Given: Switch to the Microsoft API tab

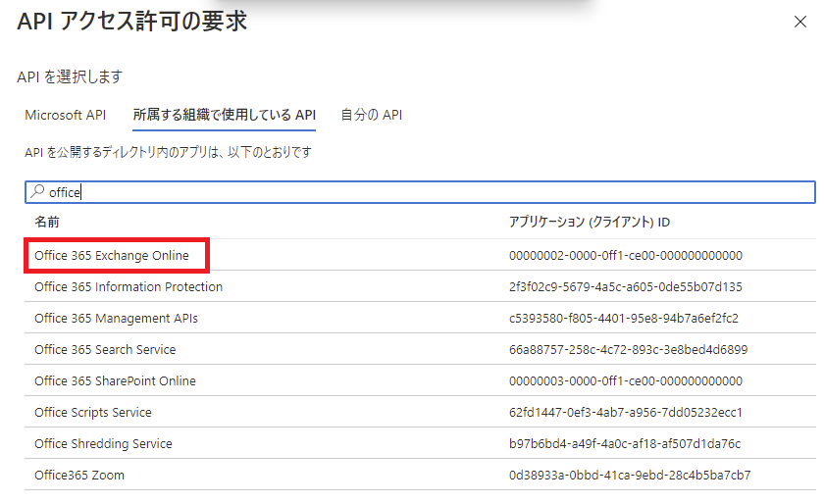Looking at the screenshot, I should coord(65,115).
